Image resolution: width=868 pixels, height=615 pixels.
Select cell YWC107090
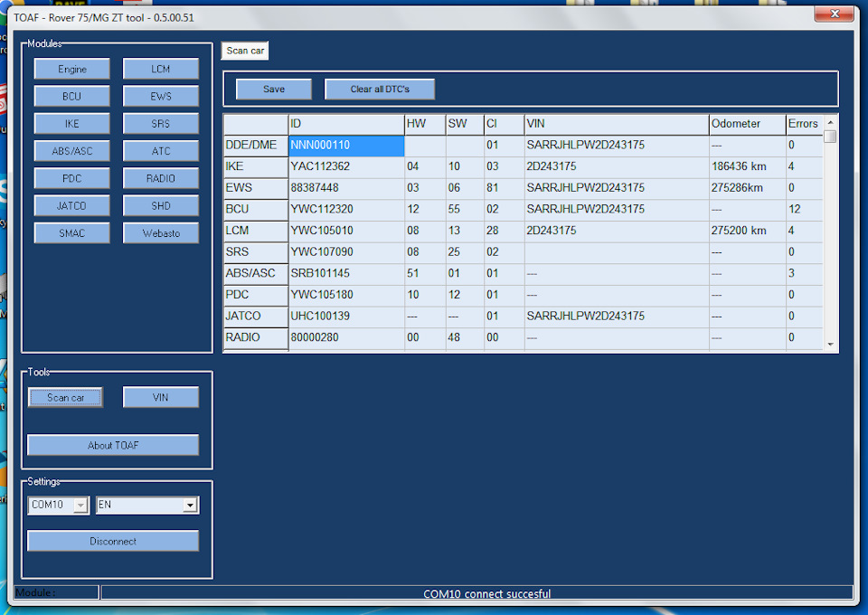tap(346, 252)
